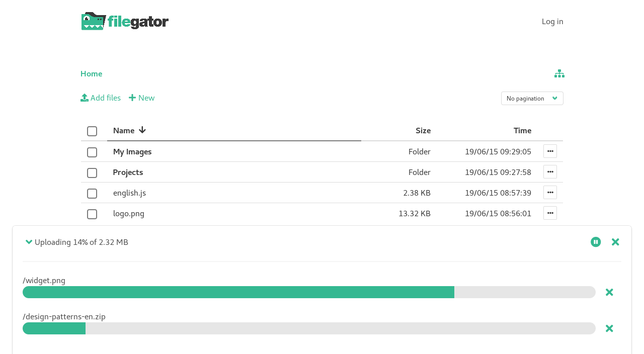Click the filegator logo
This screenshot has width=644, height=354.
pos(124,21)
